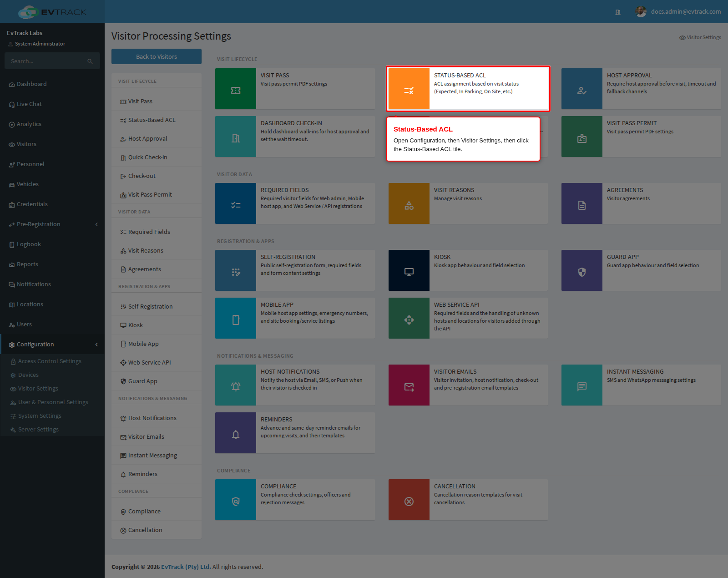Viewport: 728px width, 578px height.
Task: Select the Mobile App phone icon tile
Action: 236,318
